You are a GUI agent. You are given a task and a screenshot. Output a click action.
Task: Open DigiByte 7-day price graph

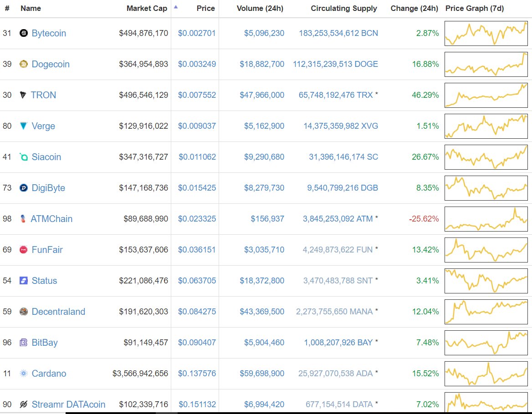click(486, 188)
